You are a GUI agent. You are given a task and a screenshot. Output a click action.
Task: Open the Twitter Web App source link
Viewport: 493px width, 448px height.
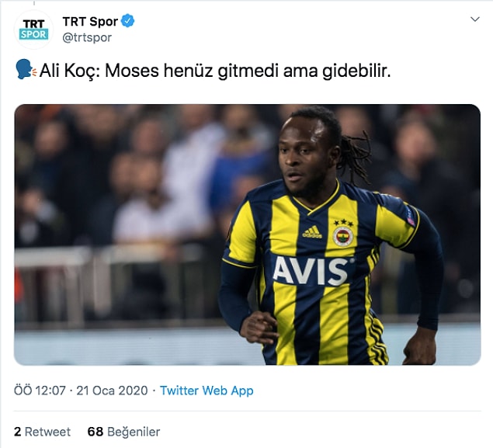tap(207, 391)
